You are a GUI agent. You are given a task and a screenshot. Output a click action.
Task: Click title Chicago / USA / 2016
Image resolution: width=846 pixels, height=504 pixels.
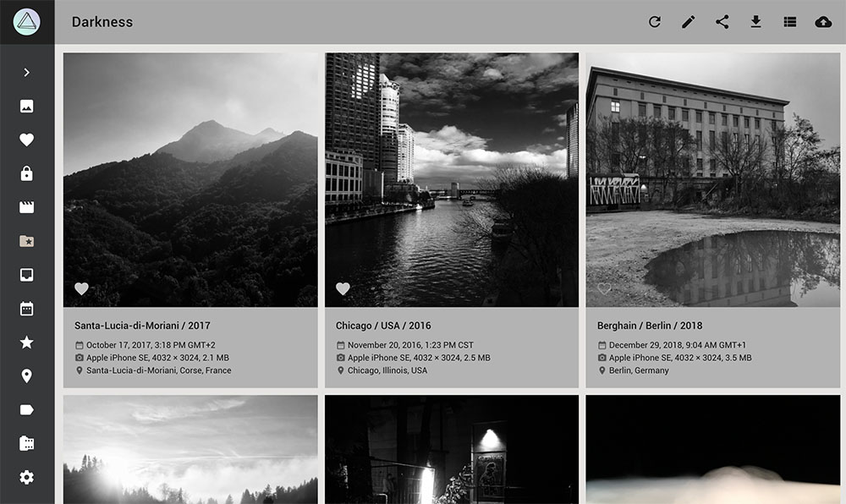[x=383, y=326]
